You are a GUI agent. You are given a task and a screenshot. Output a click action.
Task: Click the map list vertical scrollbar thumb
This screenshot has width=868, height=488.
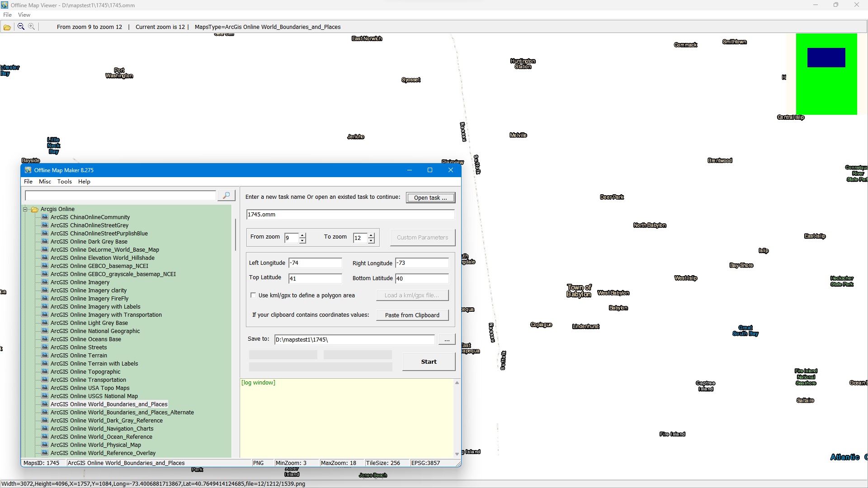point(235,235)
